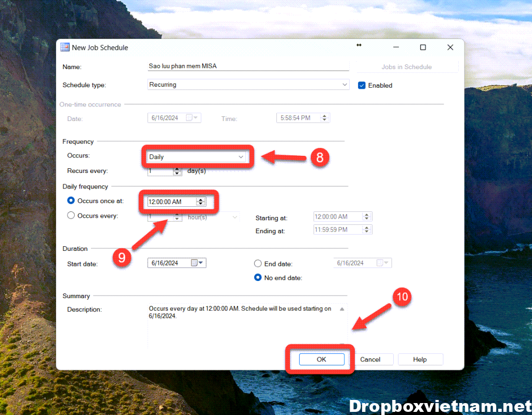The image size is (532, 415).
Task: Click the Start date field
Action: point(169,263)
